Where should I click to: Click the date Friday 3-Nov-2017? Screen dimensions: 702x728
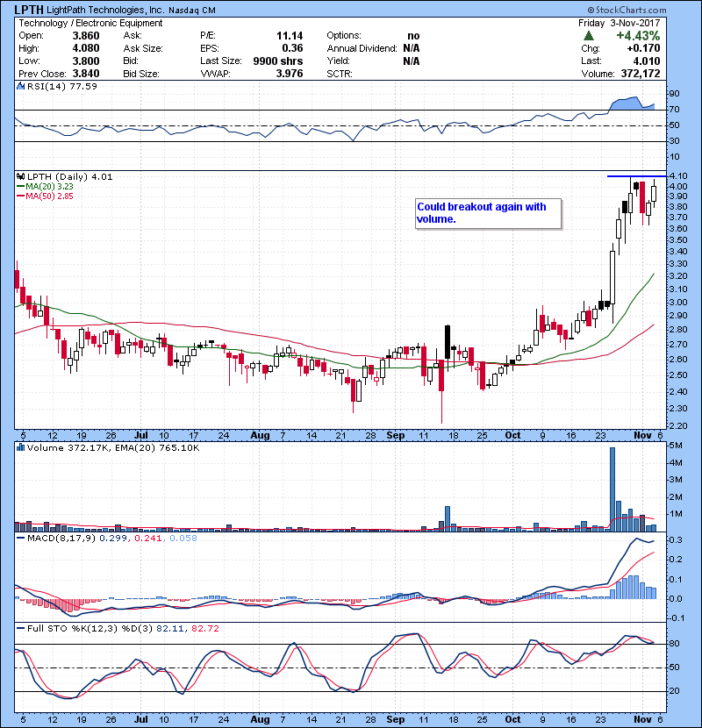click(x=619, y=23)
